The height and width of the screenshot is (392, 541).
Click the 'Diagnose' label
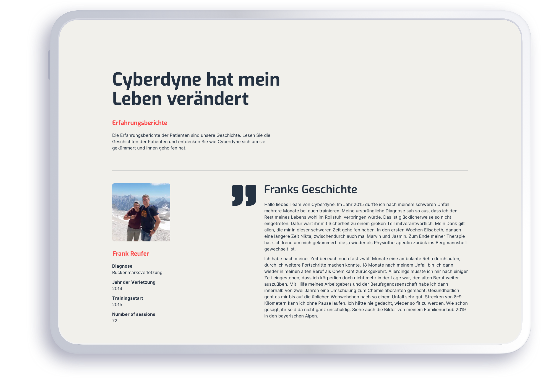122,266
